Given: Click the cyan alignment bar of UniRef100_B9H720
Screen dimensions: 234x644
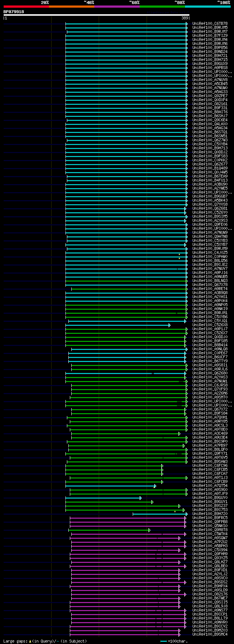Looking at the screenshot, I should [160, 514].
